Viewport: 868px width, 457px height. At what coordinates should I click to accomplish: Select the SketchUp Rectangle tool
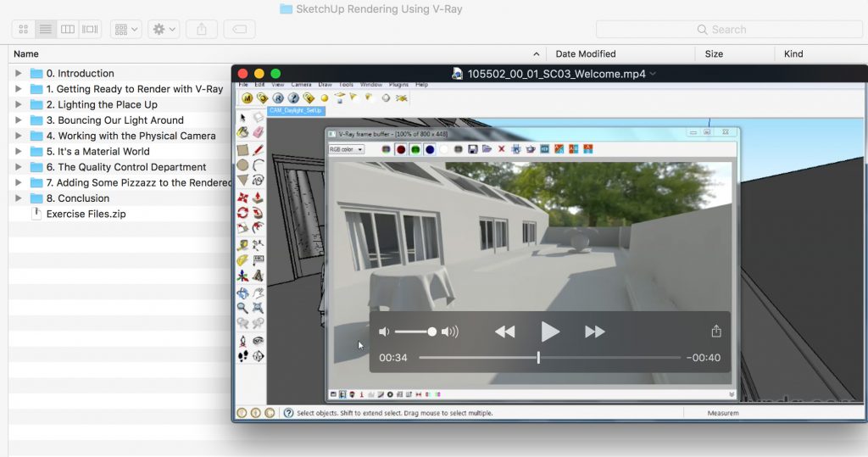242,150
